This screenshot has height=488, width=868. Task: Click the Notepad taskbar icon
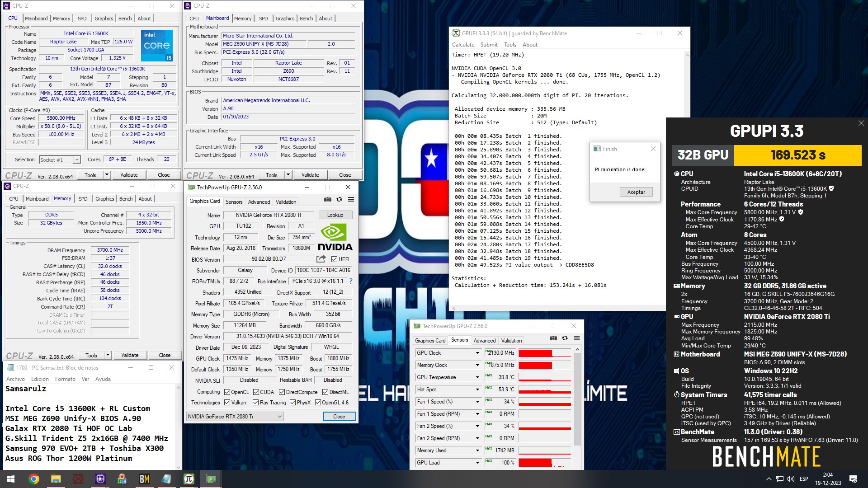pyautogui.click(x=166, y=479)
